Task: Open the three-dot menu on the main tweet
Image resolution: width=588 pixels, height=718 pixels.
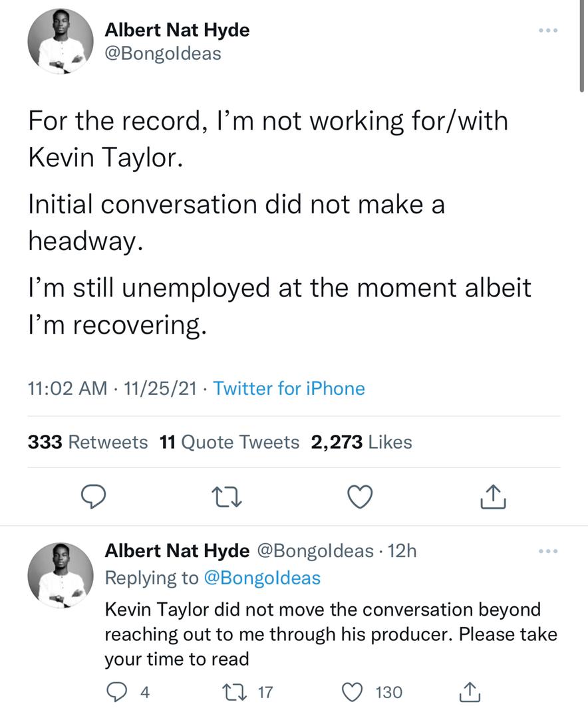Action: (x=548, y=30)
